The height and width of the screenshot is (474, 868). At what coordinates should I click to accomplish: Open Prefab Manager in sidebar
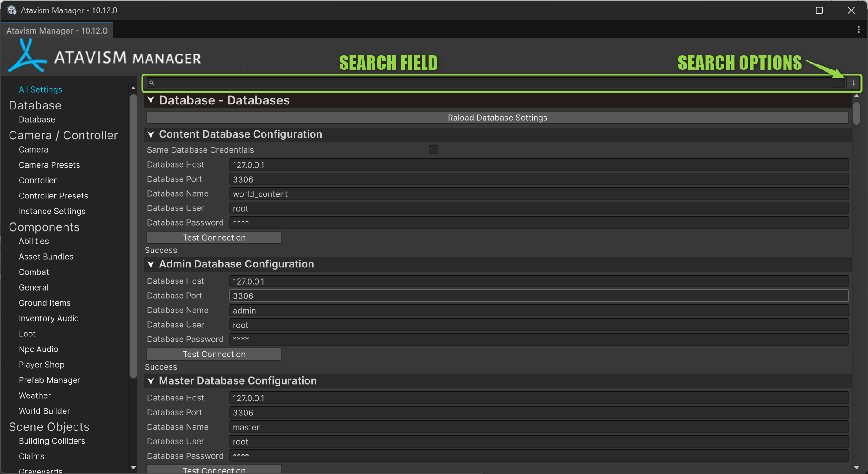click(x=49, y=380)
